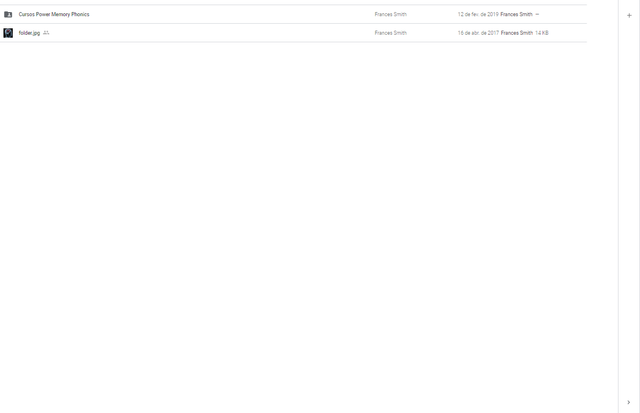640x413 pixels.
Task: Click the date 12 de fev. de 2019
Action: [x=478, y=14]
